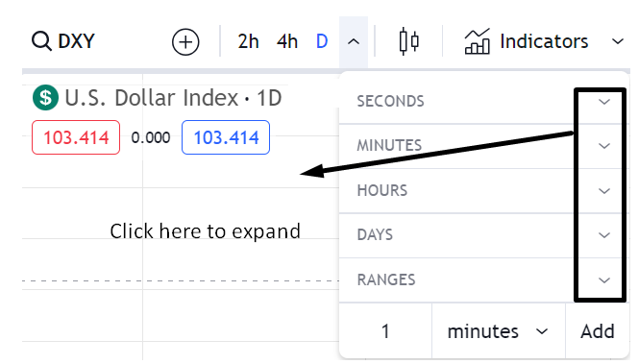The height and width of the screenshot is (364, 638).
Task: Expand the indicator templates chevron beside Indicators
Action: click(x=618, y=41)
